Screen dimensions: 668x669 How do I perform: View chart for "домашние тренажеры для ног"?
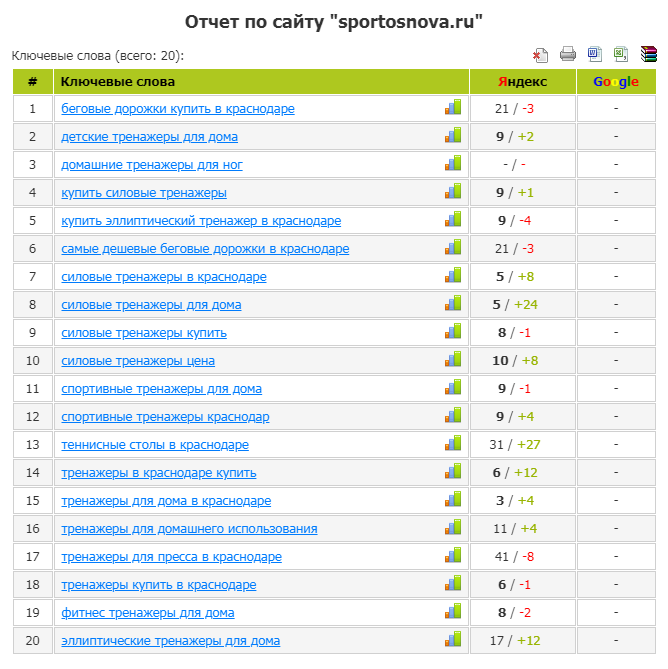[453, 164]
